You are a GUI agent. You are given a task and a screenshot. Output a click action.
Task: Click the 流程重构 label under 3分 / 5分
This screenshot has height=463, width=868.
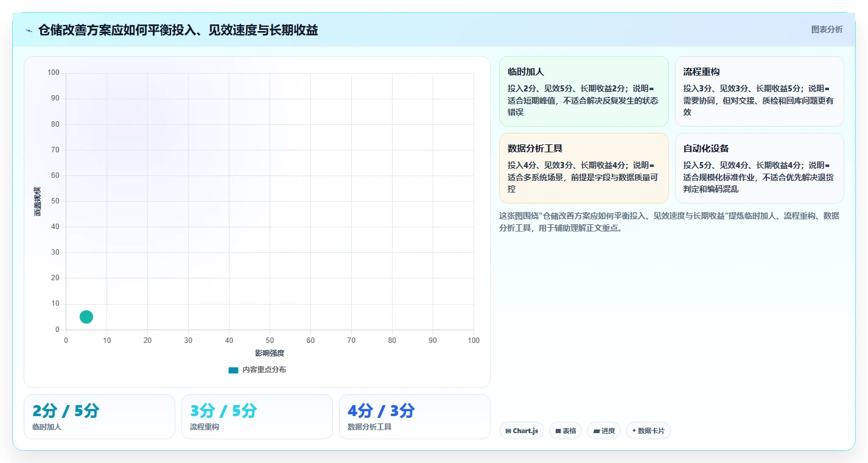[x=205, y=427]
